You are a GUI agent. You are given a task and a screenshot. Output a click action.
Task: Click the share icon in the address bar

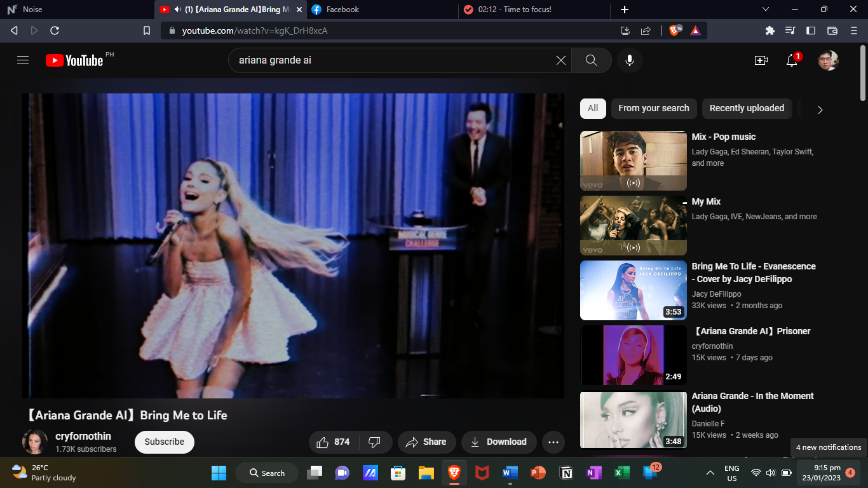point(646,30)
